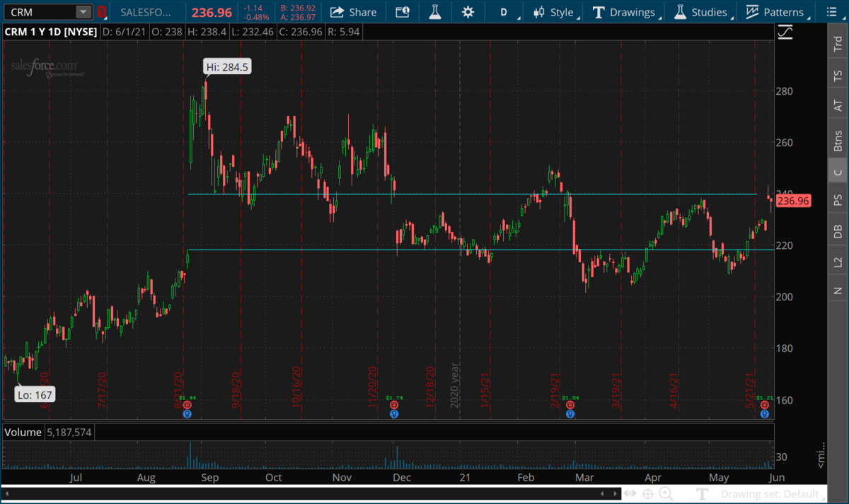This screenshot has width=849, height=504.
Task: Click the Share button label
Action: tap(363, 12)
